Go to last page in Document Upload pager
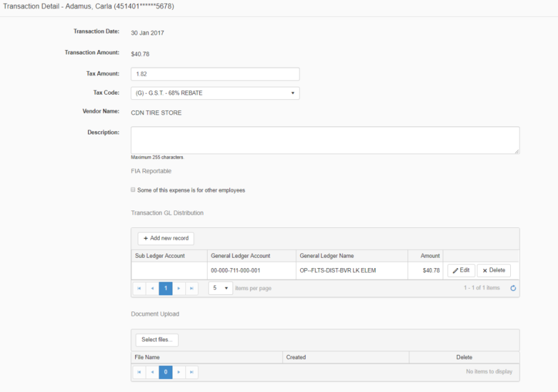This screenshot has width=558, height=392. click(192, 372)
